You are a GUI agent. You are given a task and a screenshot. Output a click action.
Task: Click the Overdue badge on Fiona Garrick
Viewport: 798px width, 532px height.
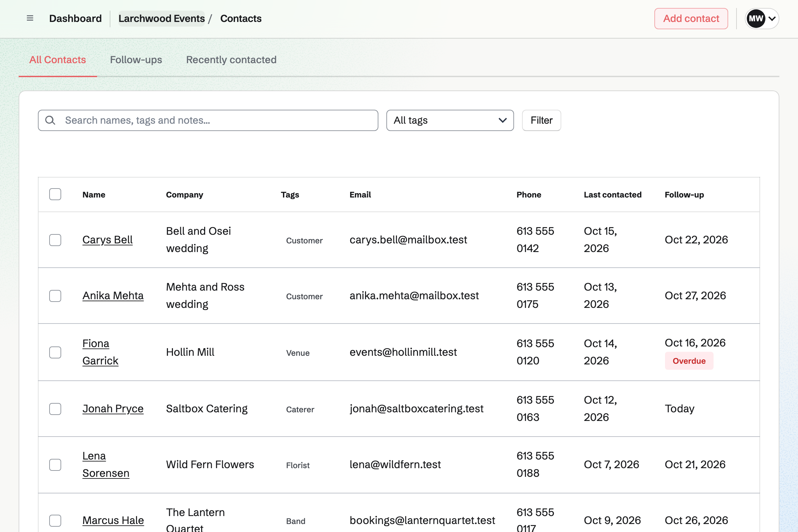pos(689,361)
